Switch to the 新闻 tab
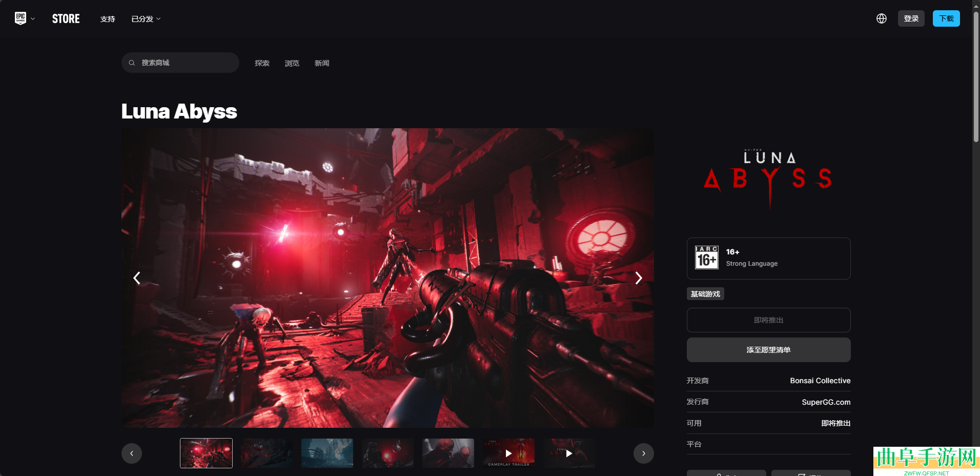 (x=322, y=63)
